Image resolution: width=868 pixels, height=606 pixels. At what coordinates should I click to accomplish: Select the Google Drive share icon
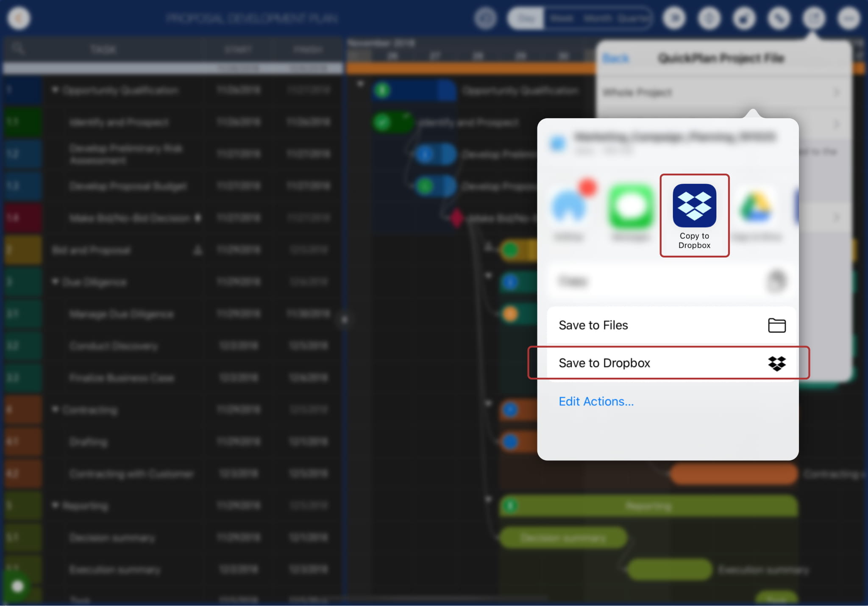(x=756, y=207)
